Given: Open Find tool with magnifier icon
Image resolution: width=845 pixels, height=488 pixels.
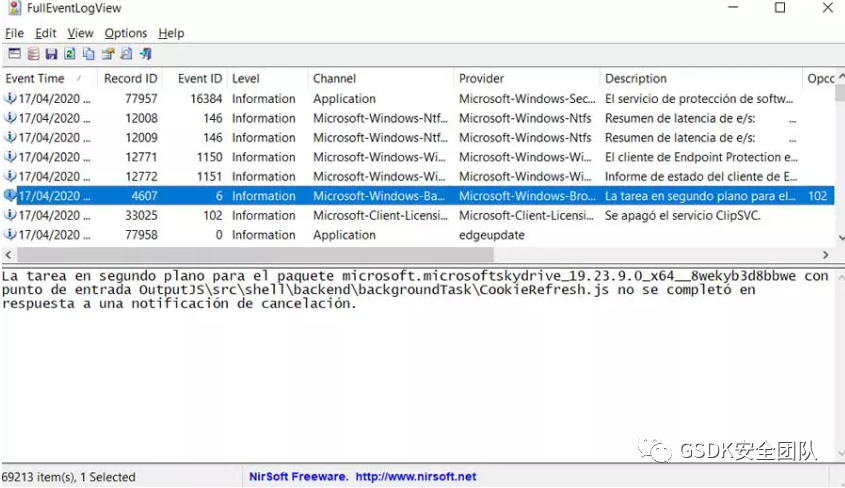Looking at the screenshot, I should (126, 53).
